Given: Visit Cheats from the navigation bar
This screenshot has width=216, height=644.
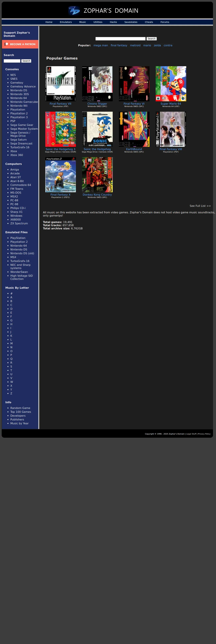Looking at the screenshot, I should coord(149,22).
